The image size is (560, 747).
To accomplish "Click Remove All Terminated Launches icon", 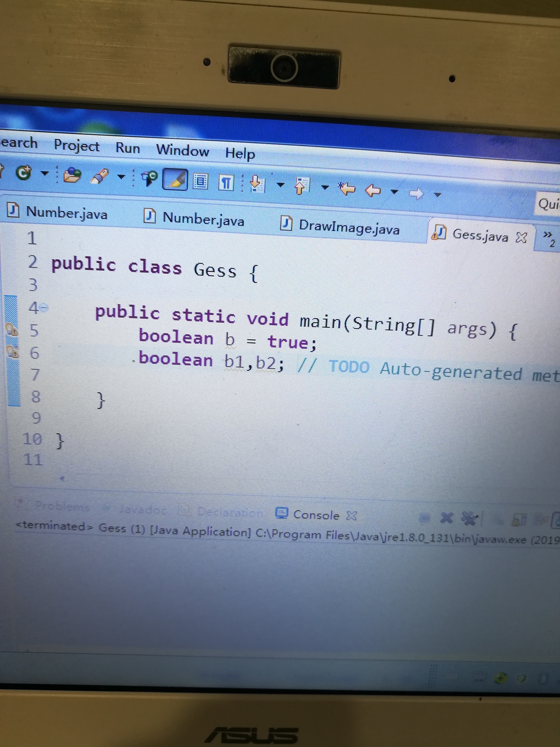I will coord(469,518).
